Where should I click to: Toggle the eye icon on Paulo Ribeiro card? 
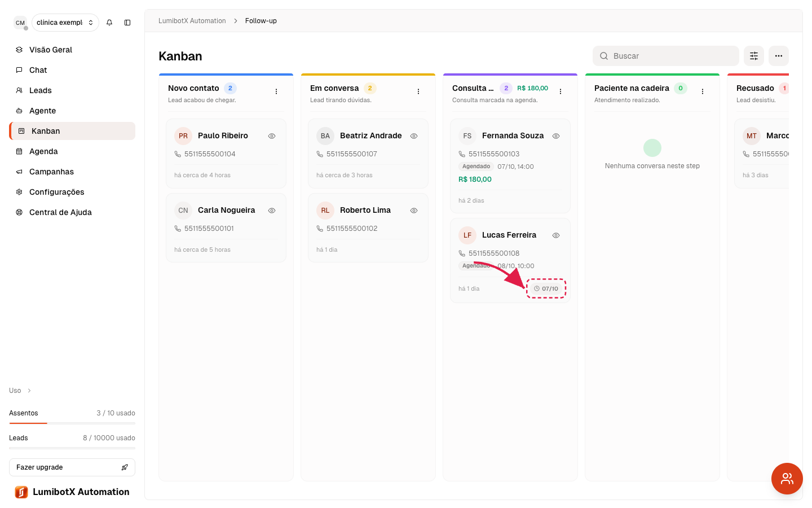[x=272, y=136]
